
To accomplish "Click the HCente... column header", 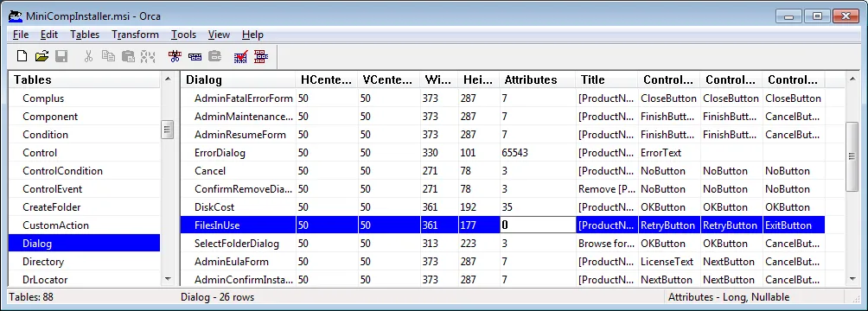I will (327, 79).
